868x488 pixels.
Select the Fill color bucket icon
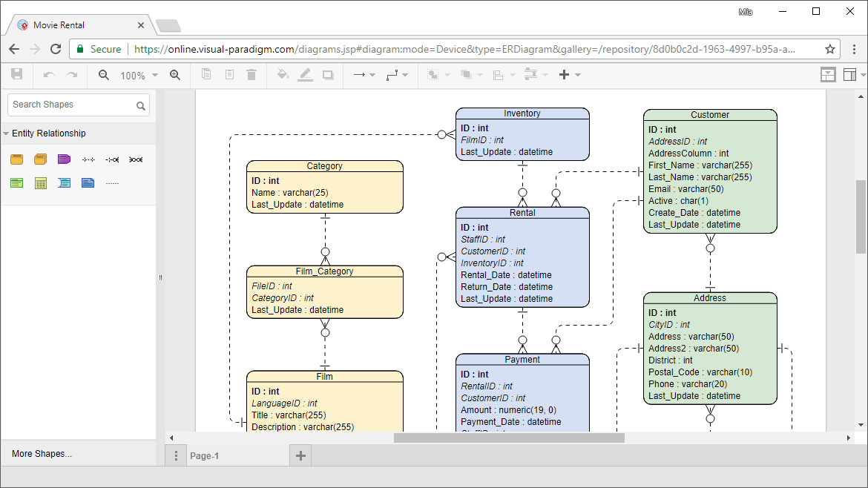pyautogui.click(x=283, y=74)
